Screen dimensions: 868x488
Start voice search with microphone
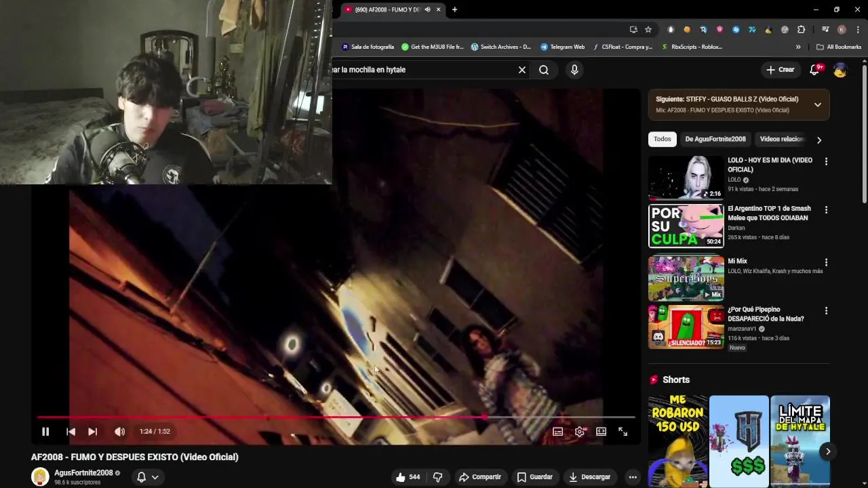[574, 69]
